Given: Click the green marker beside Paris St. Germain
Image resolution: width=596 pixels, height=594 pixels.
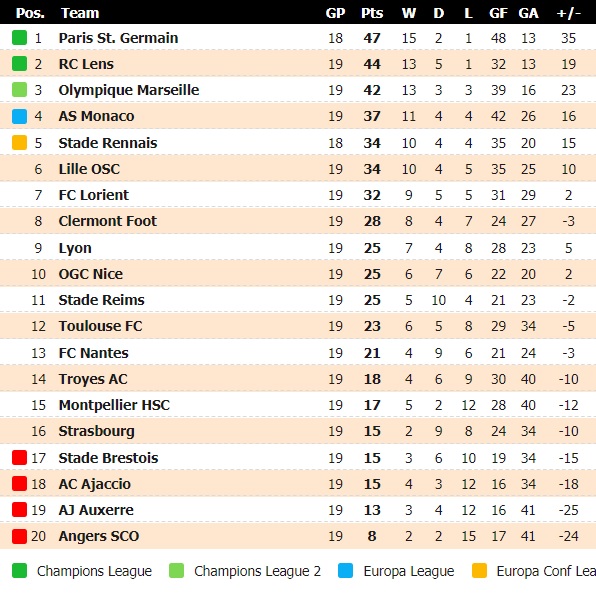Looking at the screenshot, I should [19, 38].
